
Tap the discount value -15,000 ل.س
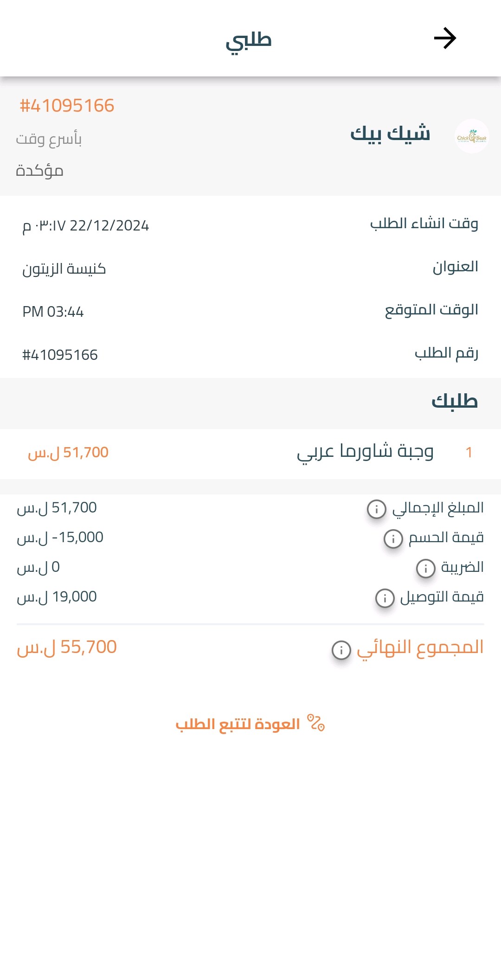(60, 538)
